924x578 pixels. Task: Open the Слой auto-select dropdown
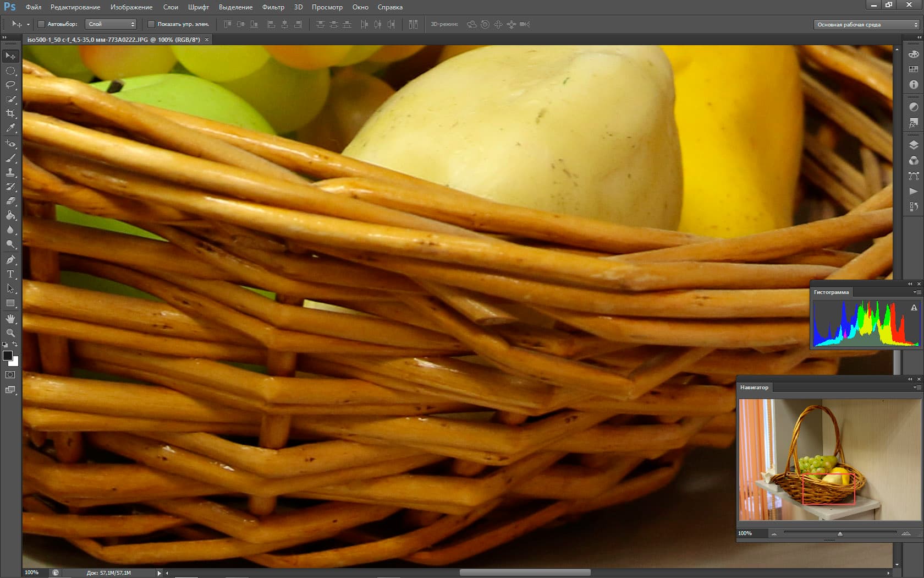[x=111, y=24]
